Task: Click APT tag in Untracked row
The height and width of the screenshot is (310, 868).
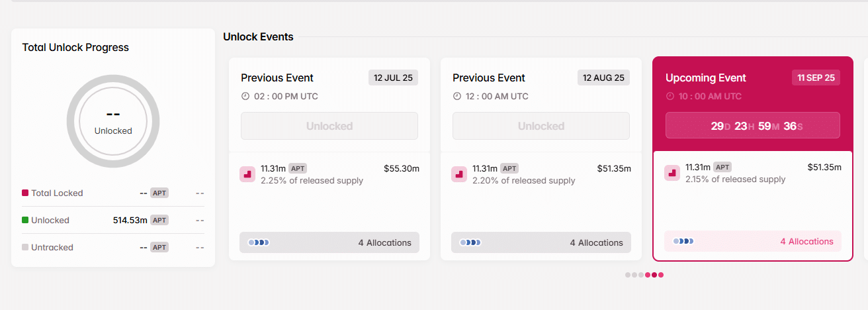Action: pos(159,247)
